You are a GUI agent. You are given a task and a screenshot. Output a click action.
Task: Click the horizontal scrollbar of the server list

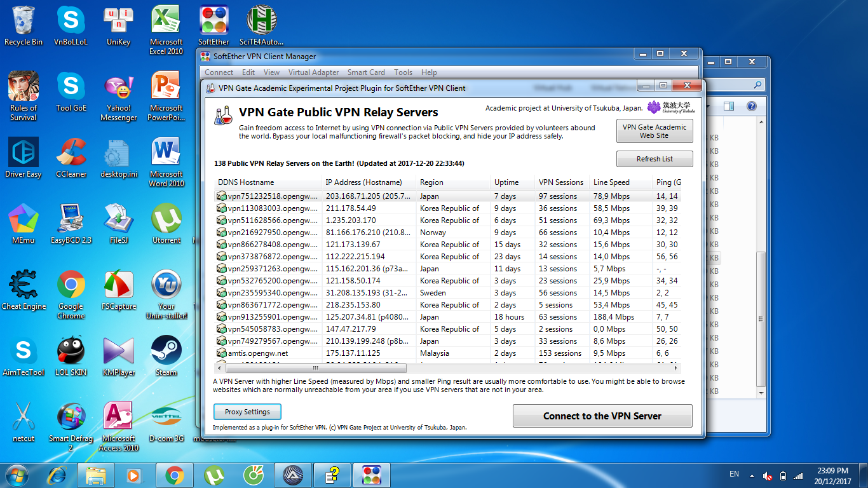pos(448,368)
